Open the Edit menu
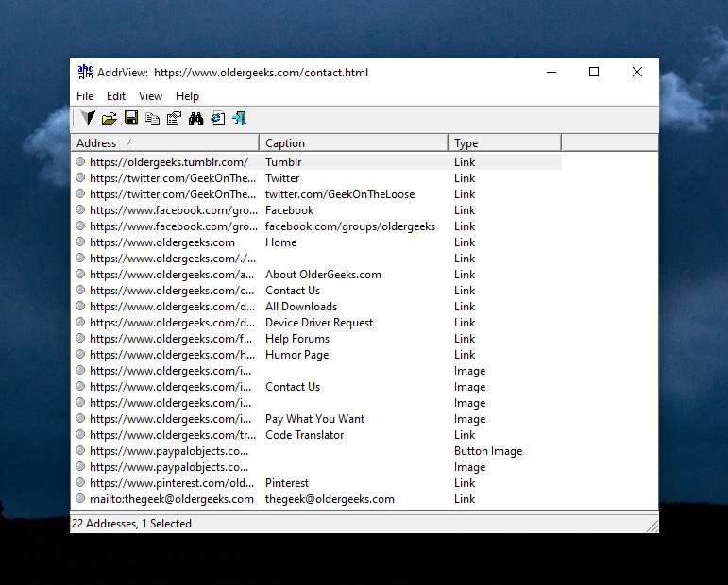Screen dimensions: 728x585 point(116,96)
